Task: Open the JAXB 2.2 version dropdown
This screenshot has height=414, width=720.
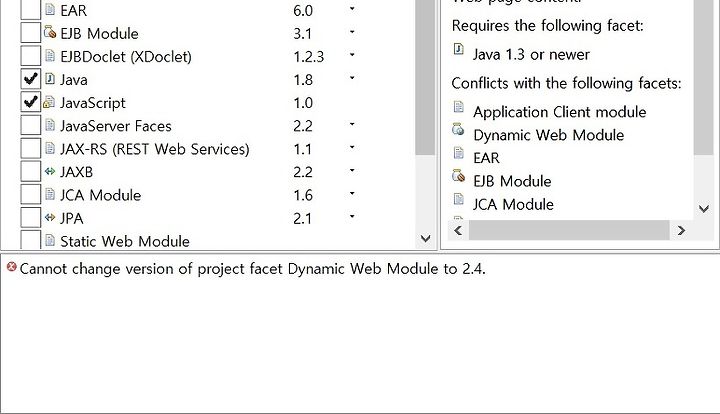Action: (352, 170)
